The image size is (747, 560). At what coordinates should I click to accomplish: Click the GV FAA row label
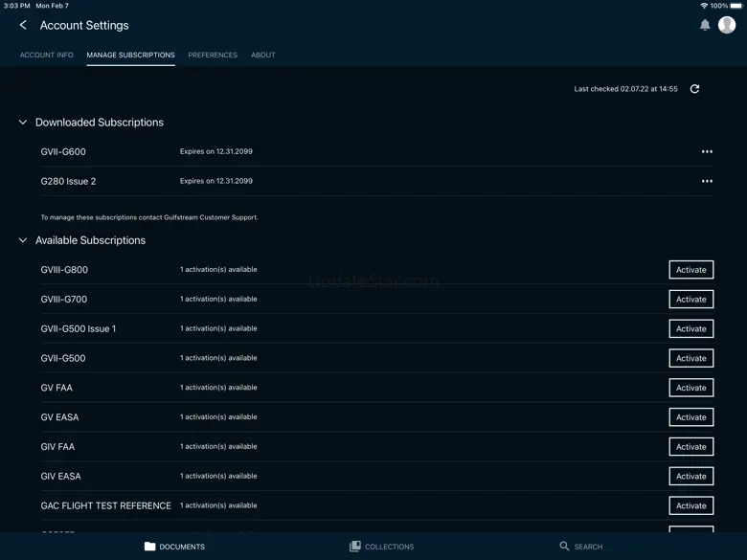pyautogui.click(x=57, y=388)
